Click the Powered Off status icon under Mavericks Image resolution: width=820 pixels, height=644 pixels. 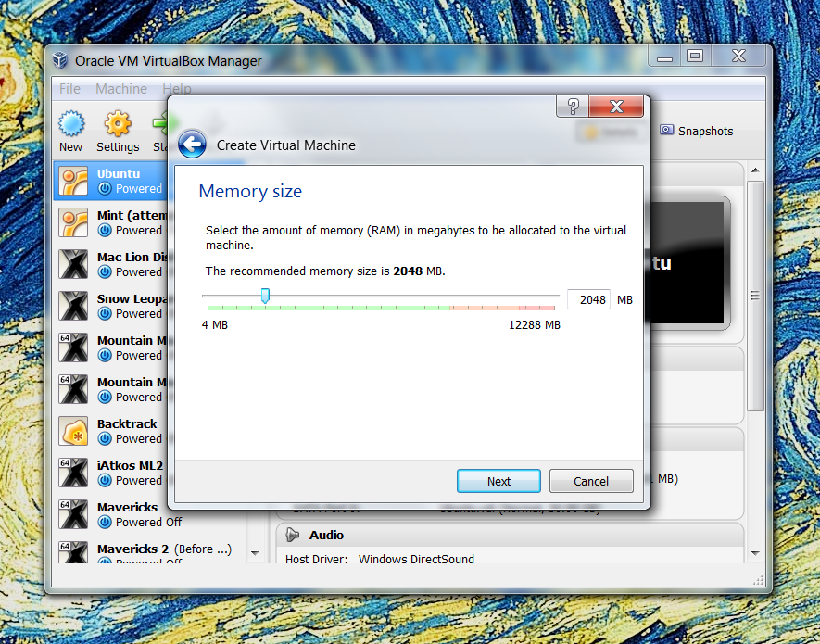pyautogui.click(x=105, y=522)
